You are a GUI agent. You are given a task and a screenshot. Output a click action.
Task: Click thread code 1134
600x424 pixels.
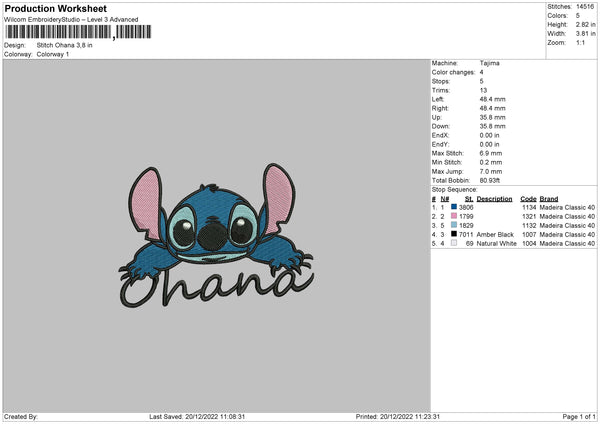point(529,207)
